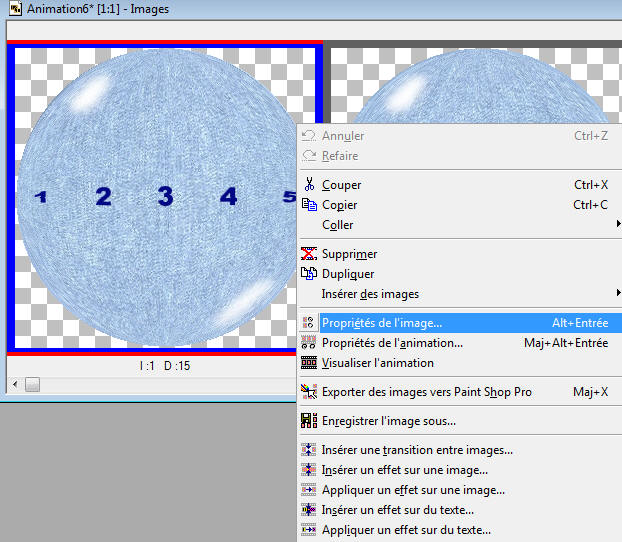Choose Appliquer un effet sur une image
622x542 pixels.
click(459, 490)
